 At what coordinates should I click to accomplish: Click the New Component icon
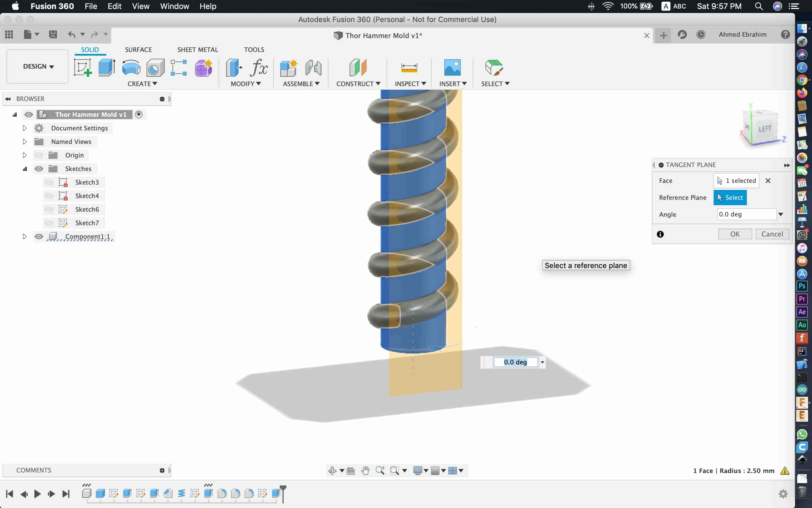coord(288,67)
